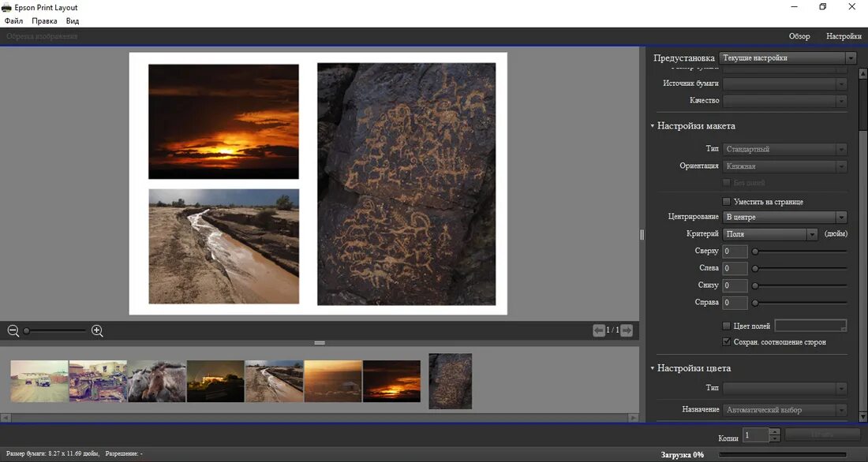Open the 'Предустановка' preset dropdown
Image resolution: width=868 pixels, height=462 pixels.
[788, 58]
